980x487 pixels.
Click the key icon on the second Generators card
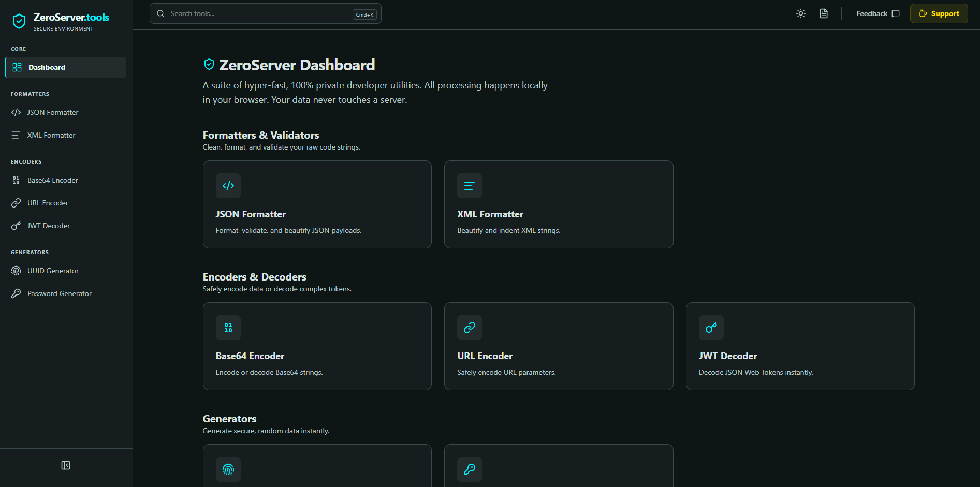[x=470, y=469]
